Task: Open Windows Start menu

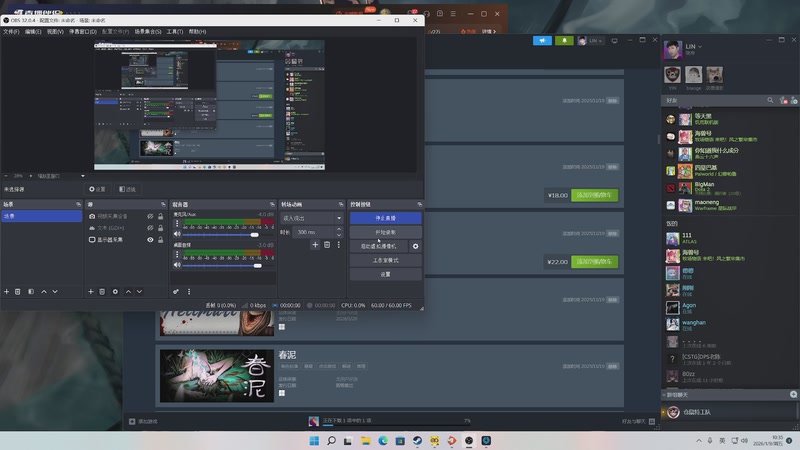Action: (314, 441)
